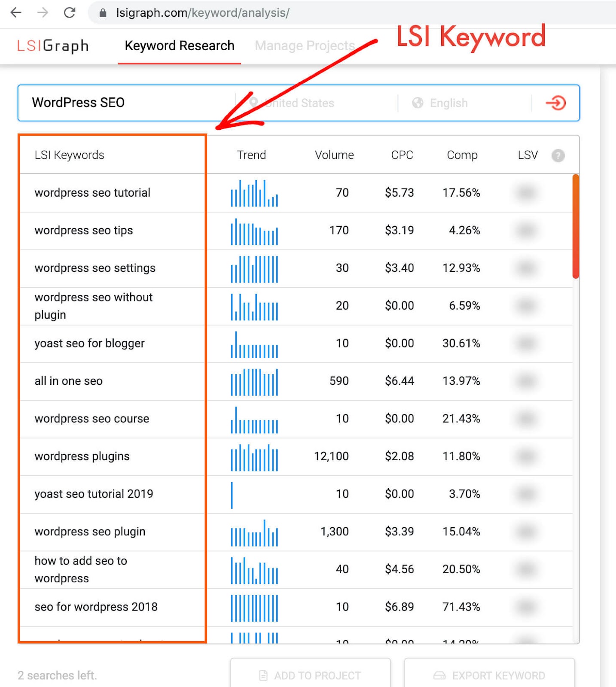The width and height of the screenshot is (616, 687).
Task: Click the LSV help question mark icon
Action: (x=558, y=155)
